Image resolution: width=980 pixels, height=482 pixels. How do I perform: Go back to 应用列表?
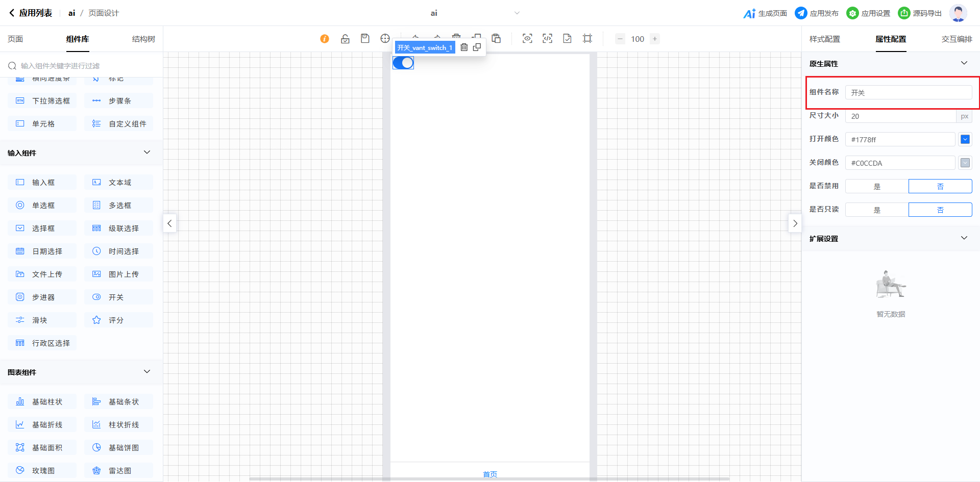click(31, 13)
